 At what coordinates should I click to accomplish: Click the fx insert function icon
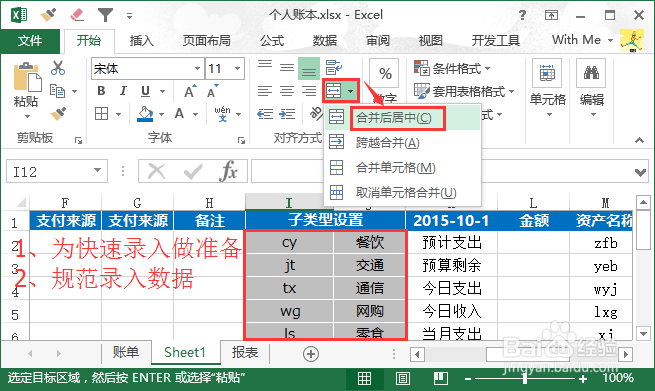coord(228,171)
